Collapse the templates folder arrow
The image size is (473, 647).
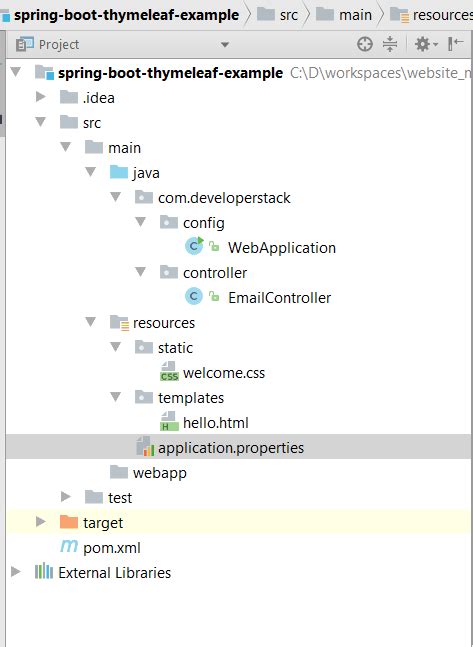click(116, 397)
